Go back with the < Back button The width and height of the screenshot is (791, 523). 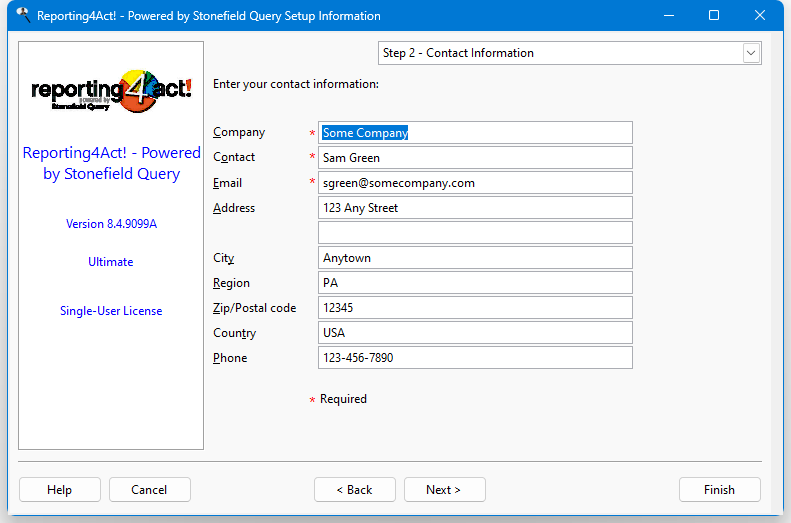coord(355,490)
